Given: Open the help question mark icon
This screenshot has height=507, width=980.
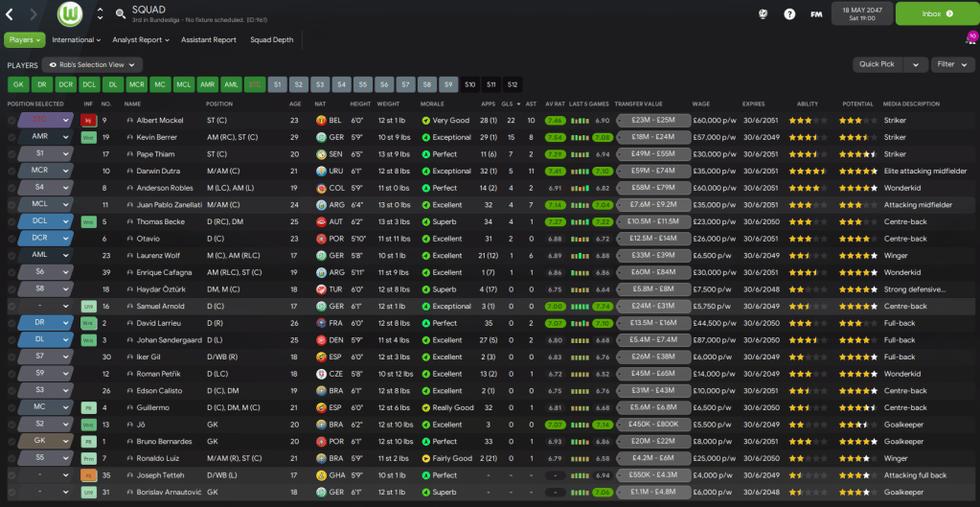Looking at the screenshot, I should coord(789,14).
